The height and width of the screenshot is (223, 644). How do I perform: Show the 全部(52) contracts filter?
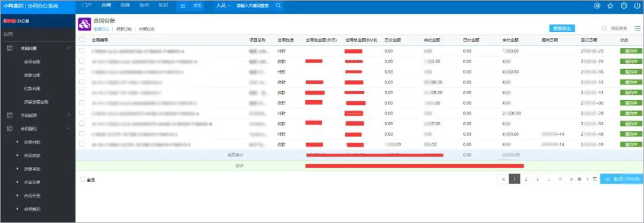point(101,29)
